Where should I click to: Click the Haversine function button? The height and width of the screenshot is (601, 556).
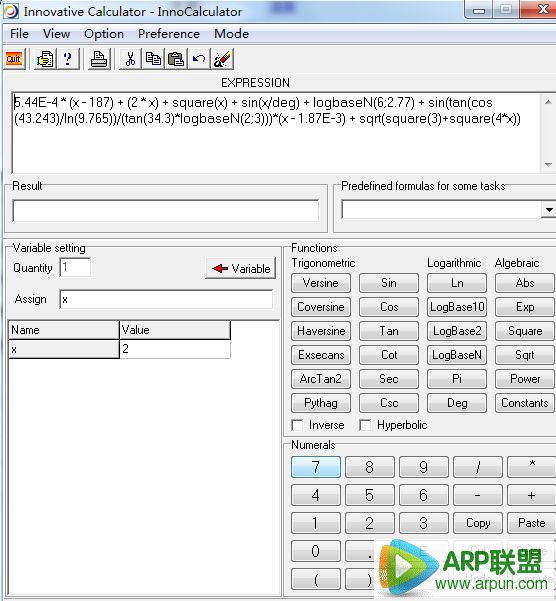pyautogui.click(x=321, y=331)
